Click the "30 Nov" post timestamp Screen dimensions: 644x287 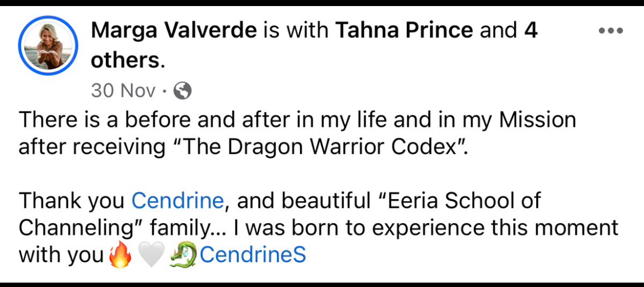pyautogui.click(x=123, y=91)
